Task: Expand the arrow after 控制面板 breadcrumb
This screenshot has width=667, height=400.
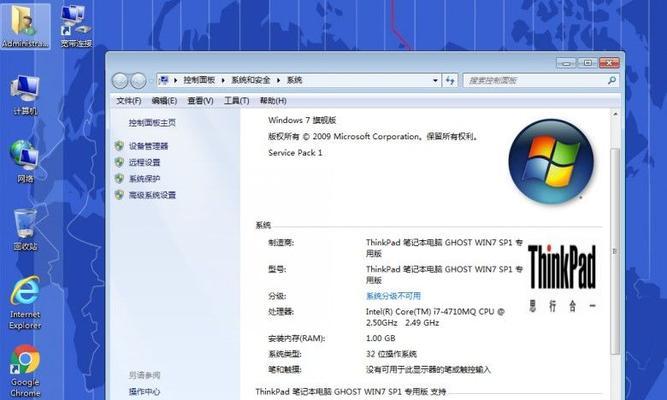Action: 223,80
